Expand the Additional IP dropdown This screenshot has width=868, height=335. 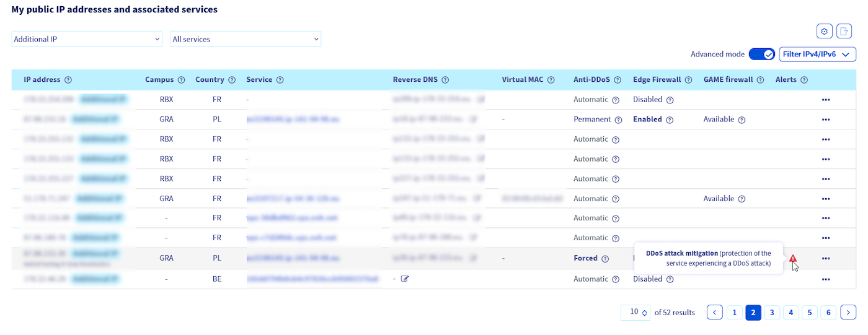coord(87,39)
